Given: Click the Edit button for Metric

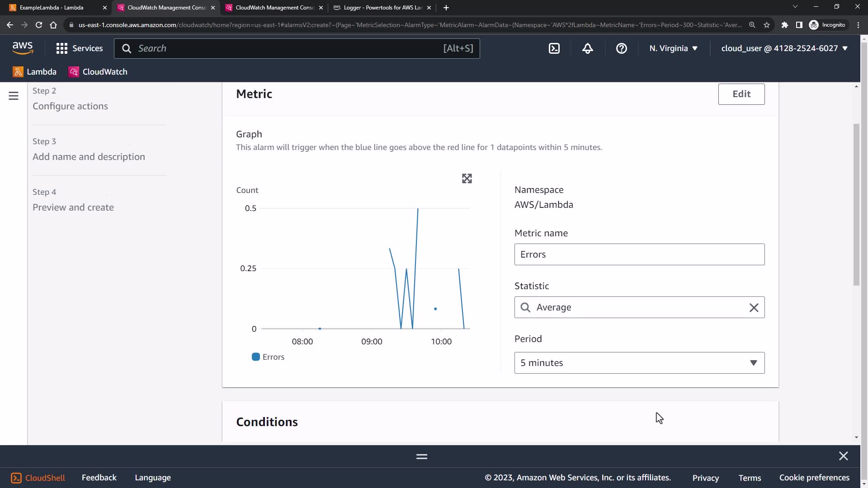Looking at the screenshot, I should click(x=741, y=94).
